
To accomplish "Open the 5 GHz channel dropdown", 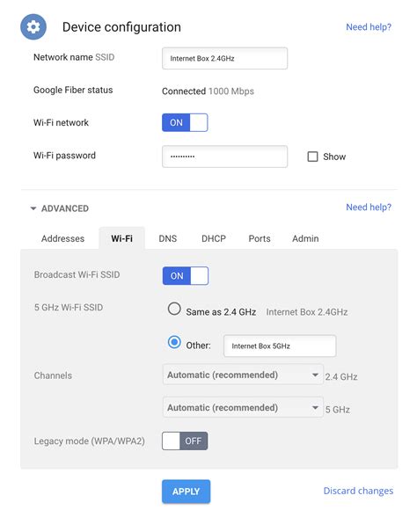I will click(x=243, y=407).
